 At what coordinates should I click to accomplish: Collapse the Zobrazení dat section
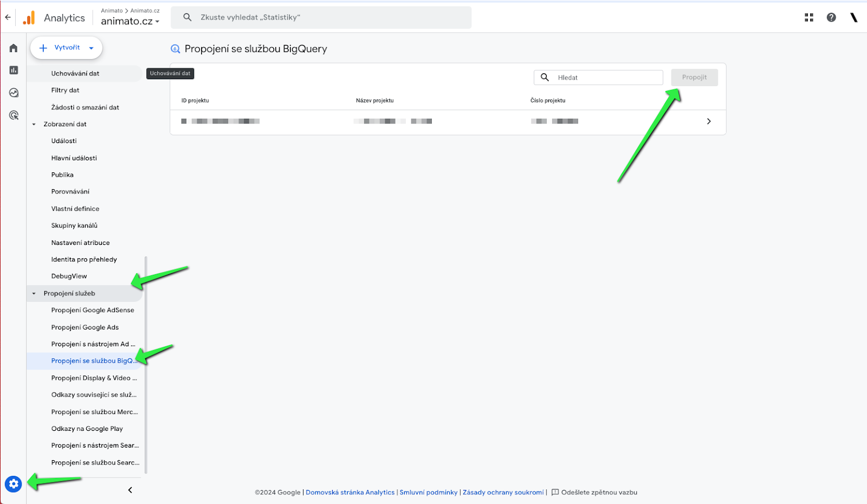(x=34, y=124)
